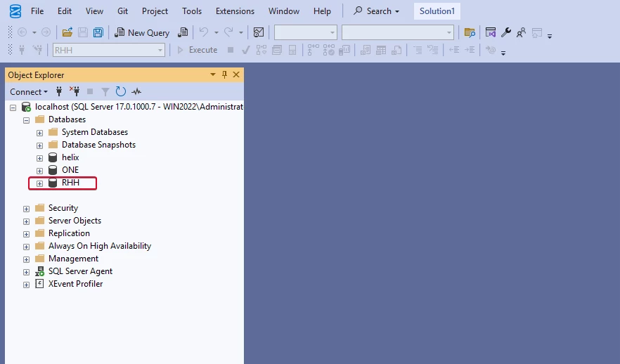The width and height of the screenshot is (620, 364).
Task: Collapse the Databases folder node
Action: (27, 120)
